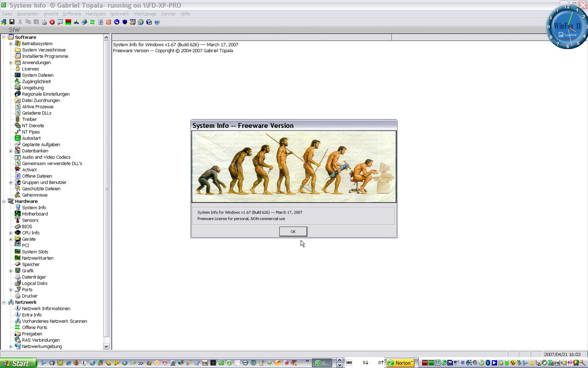The height and width of the screenshot is (368, 588).
Task: Click the printer toolbar icon
Action: tap(44, 22)
